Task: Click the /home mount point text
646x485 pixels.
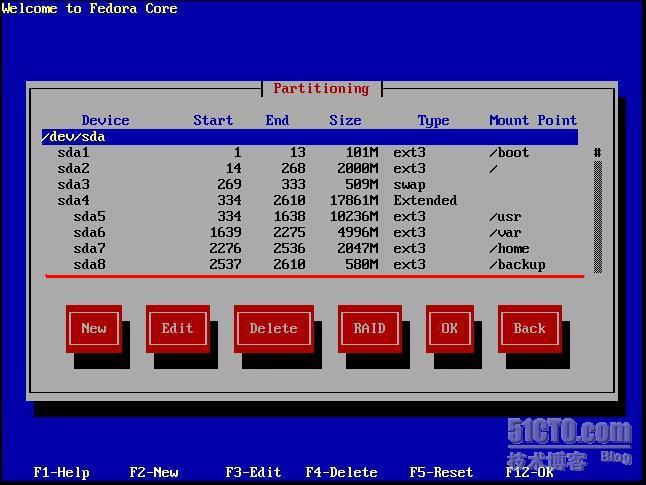Action: [509, 248]
